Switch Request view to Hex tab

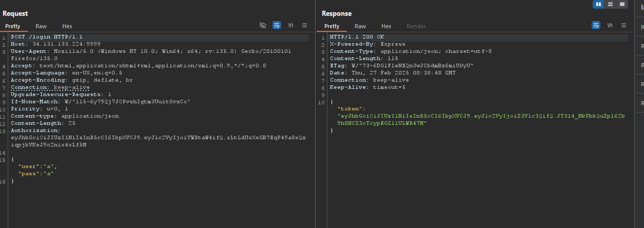[67, 26]
